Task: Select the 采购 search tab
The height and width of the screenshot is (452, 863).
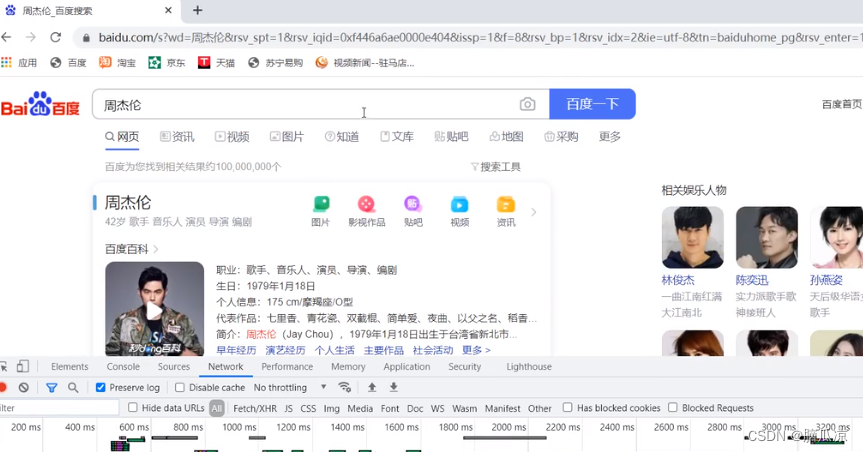Action: coord(561,137)
